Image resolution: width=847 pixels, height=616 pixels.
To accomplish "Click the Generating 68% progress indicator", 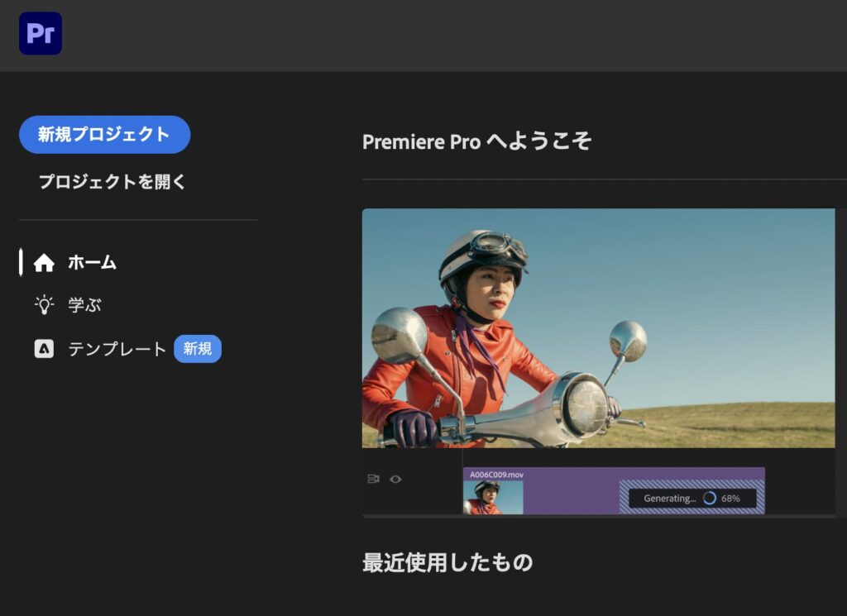I will 692,499.
